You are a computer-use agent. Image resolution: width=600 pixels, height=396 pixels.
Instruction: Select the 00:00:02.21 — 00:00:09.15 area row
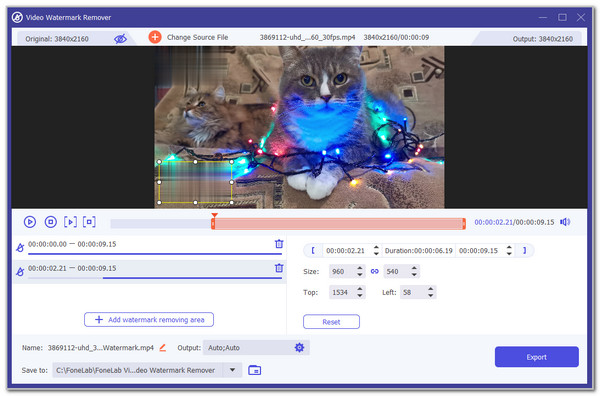tap(150, 271)
